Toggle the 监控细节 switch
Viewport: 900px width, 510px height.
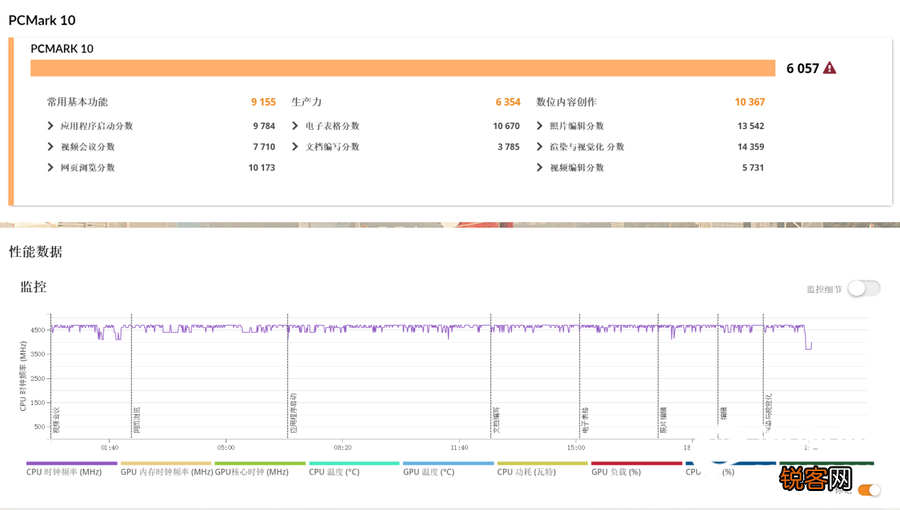[864, 289]
